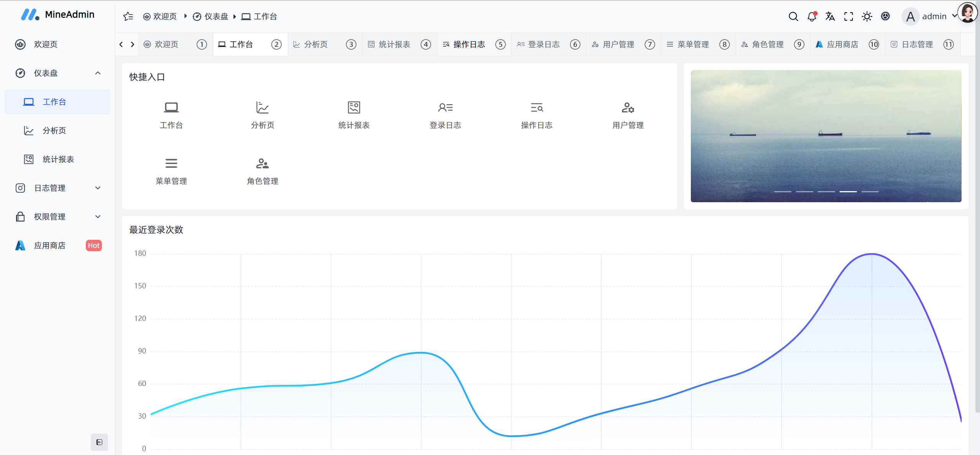Select the 统计报表 quick entry
This screenshot has height=455, width=980.
[353, 114]
